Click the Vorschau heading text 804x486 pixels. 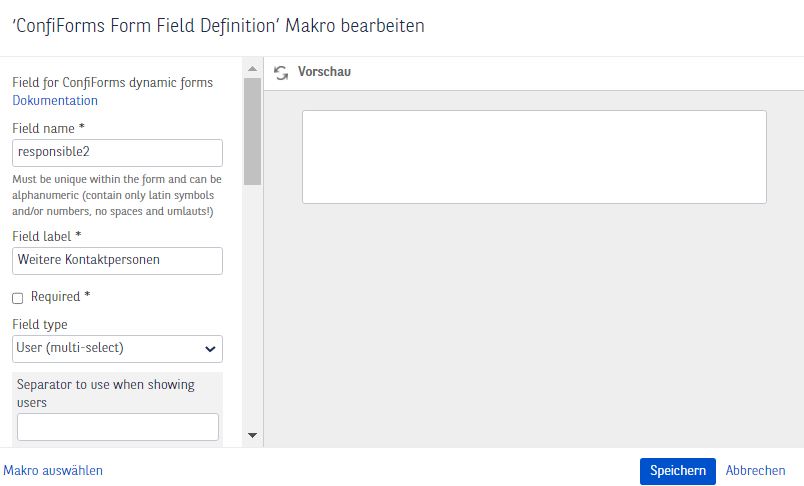point(324,72)
